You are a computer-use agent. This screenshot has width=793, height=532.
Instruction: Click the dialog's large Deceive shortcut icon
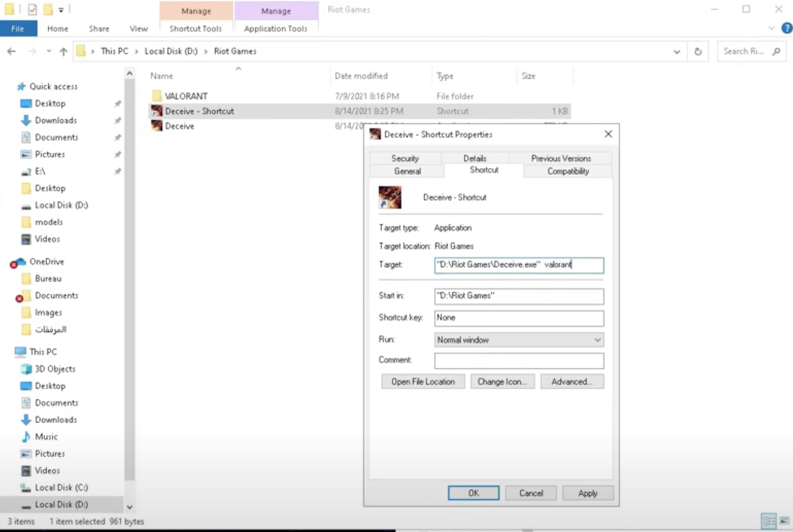coord(390,197)
